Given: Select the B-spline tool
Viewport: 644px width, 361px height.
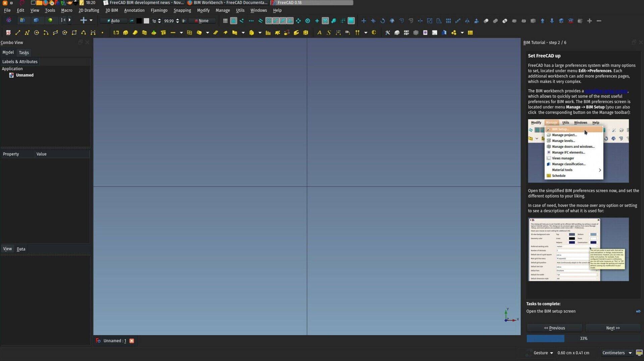Looking at the screenshot, I should (x=84, y=33).
